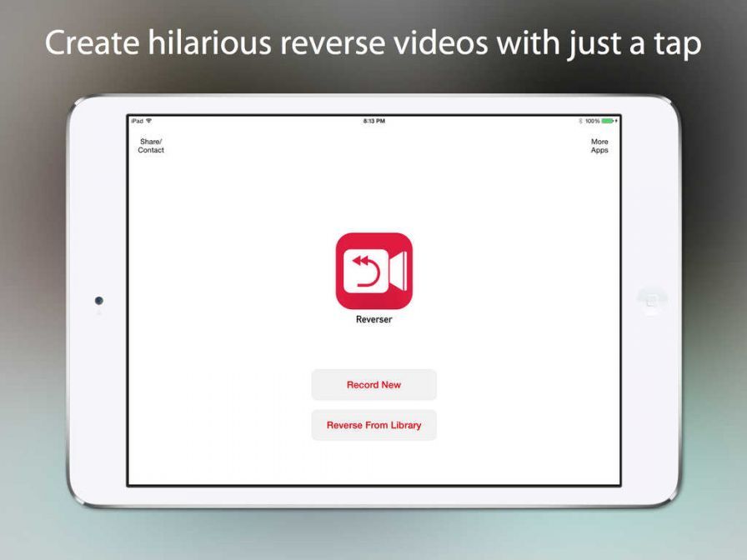Viewport: 747px width, 560px height.
Task: Click the "Create hilarious reverse videos" headline
Action: (373, 43)
